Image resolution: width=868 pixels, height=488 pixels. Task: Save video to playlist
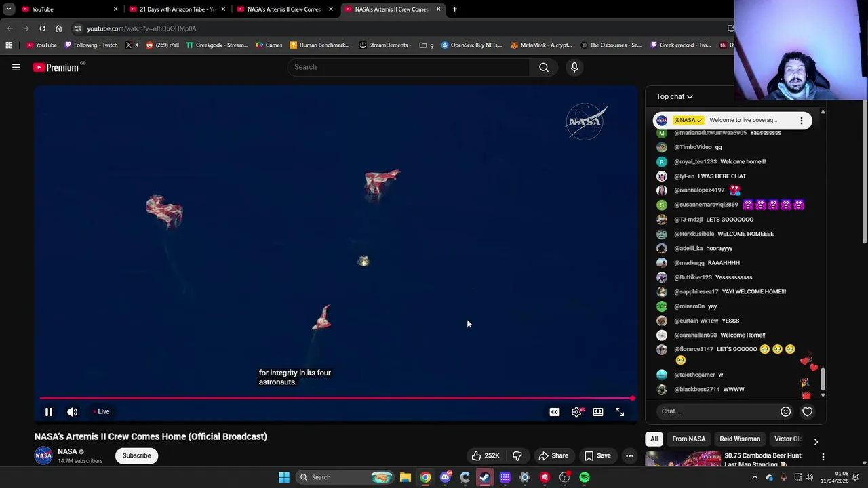597,455
